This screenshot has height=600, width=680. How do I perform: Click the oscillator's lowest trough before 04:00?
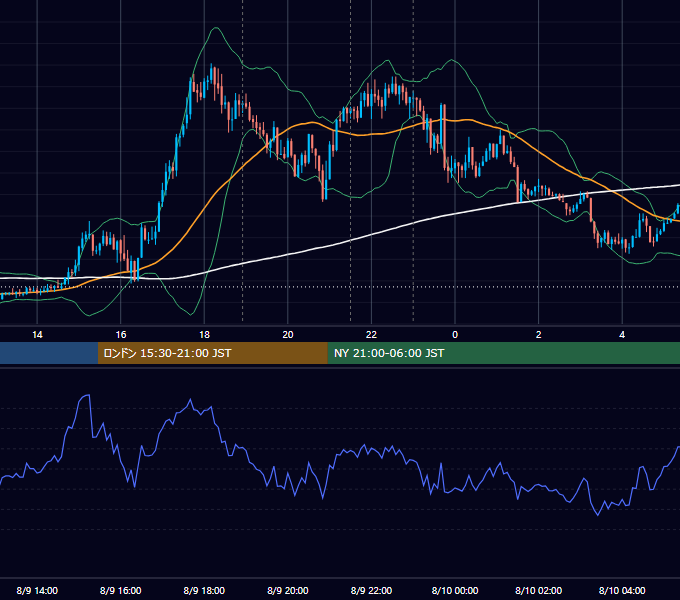pos(598,514)
